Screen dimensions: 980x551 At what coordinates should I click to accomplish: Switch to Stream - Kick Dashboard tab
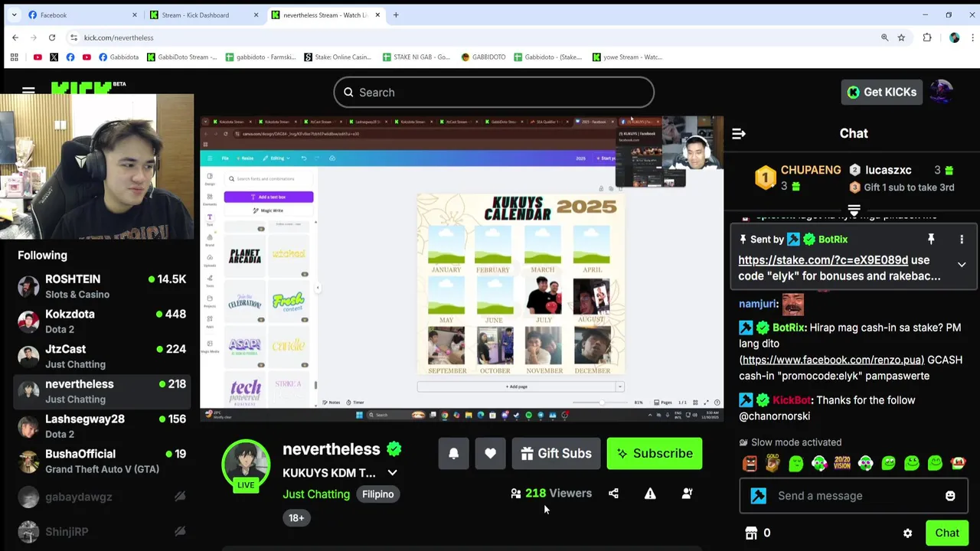point(204,15)
